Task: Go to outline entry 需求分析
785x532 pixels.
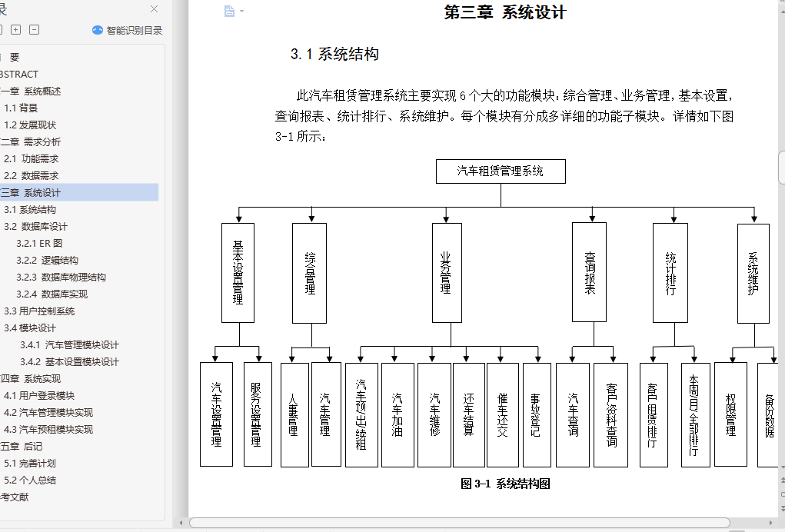Action: (x=30, y=142)
